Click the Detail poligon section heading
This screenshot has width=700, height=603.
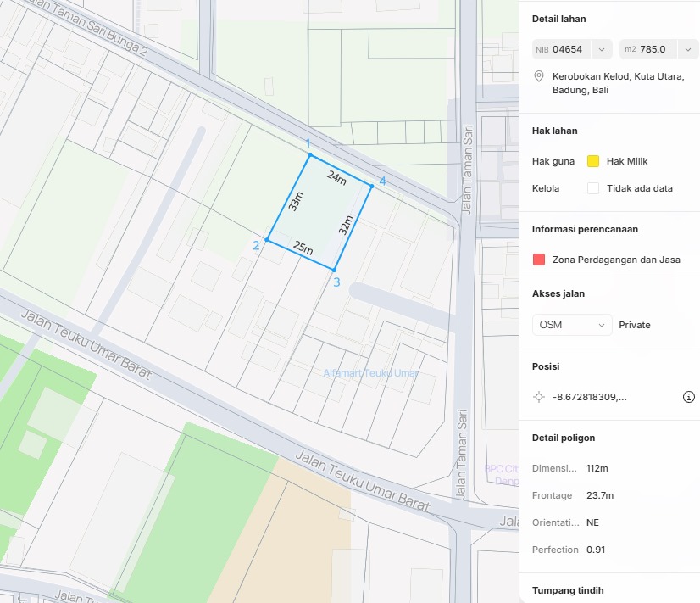[x=564, y=438]
